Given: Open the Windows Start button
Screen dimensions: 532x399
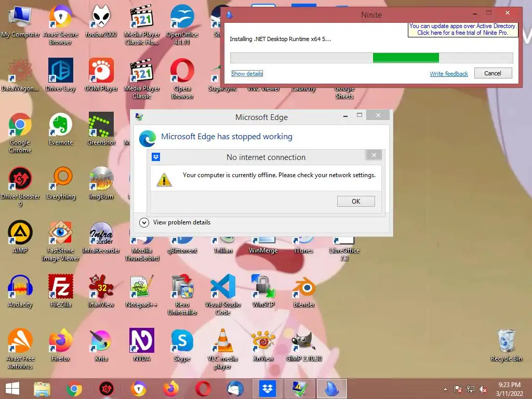Looking at the screenshot, I should [x=12, y=389].
